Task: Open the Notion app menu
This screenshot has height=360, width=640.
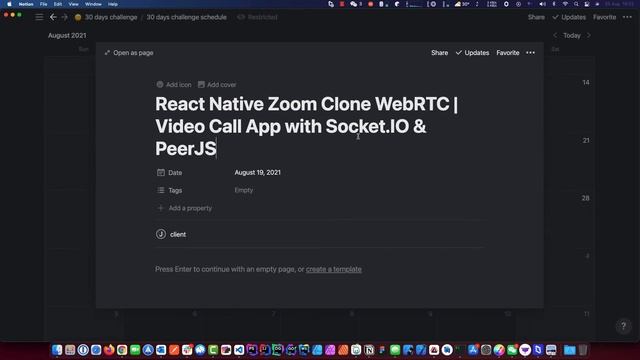Action: click(26, 4)
